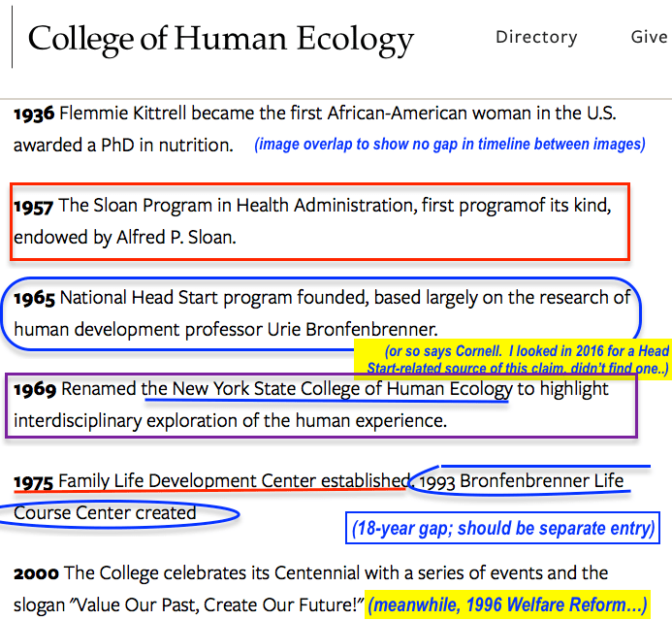This screenshot has width=672, height=620.
Task: Click the underlined New York State College of Human Ecology text
Action: [328, 390]
